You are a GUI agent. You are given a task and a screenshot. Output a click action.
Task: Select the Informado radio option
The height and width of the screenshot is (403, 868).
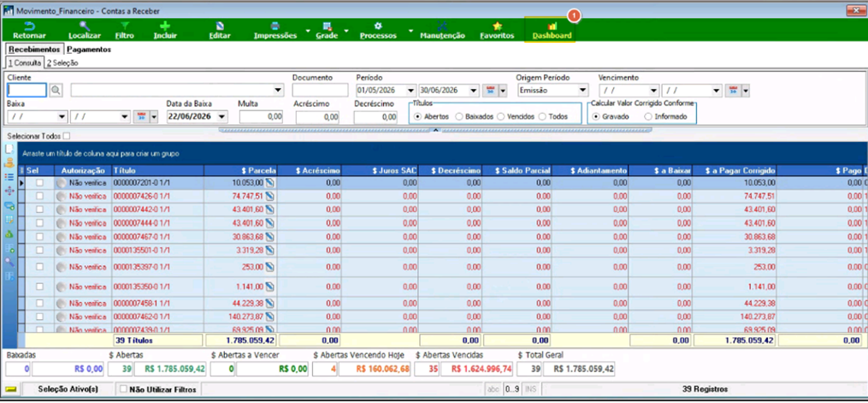648,117
